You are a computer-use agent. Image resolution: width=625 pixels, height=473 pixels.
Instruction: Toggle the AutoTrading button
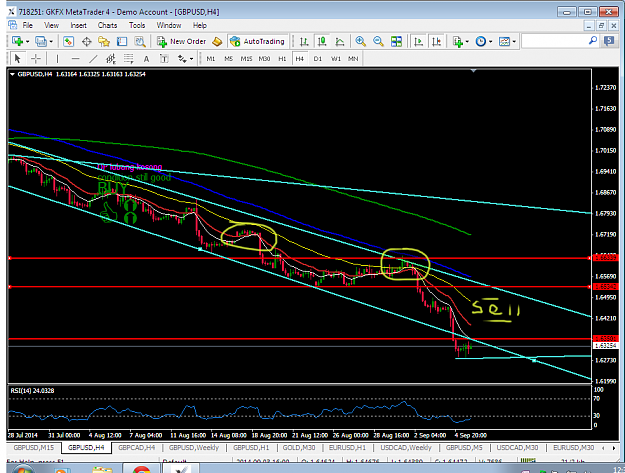coord(257,41)
